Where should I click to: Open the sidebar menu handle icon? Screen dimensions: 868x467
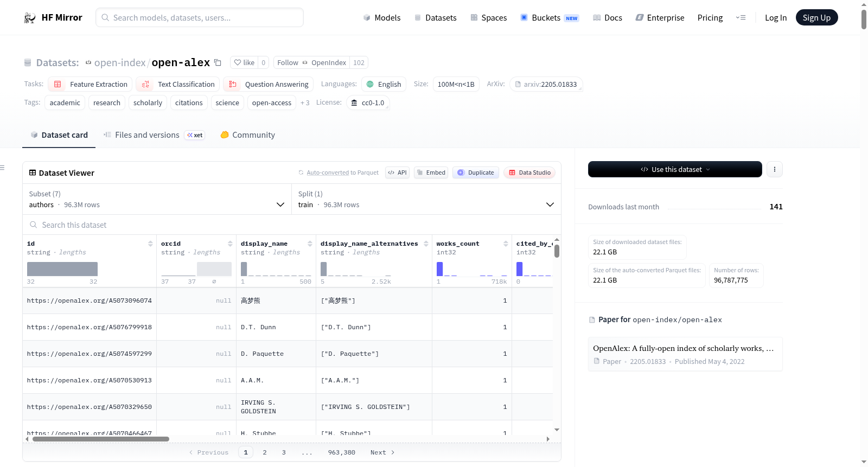(3, 168)
